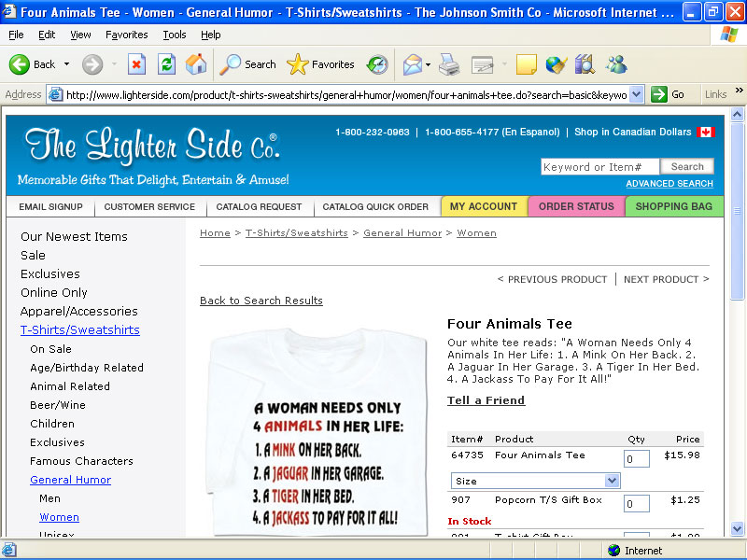Click the Four Animals Tee product image
Image resolution: width=747 pixels, height=560 pixels.
pos(317,431)
